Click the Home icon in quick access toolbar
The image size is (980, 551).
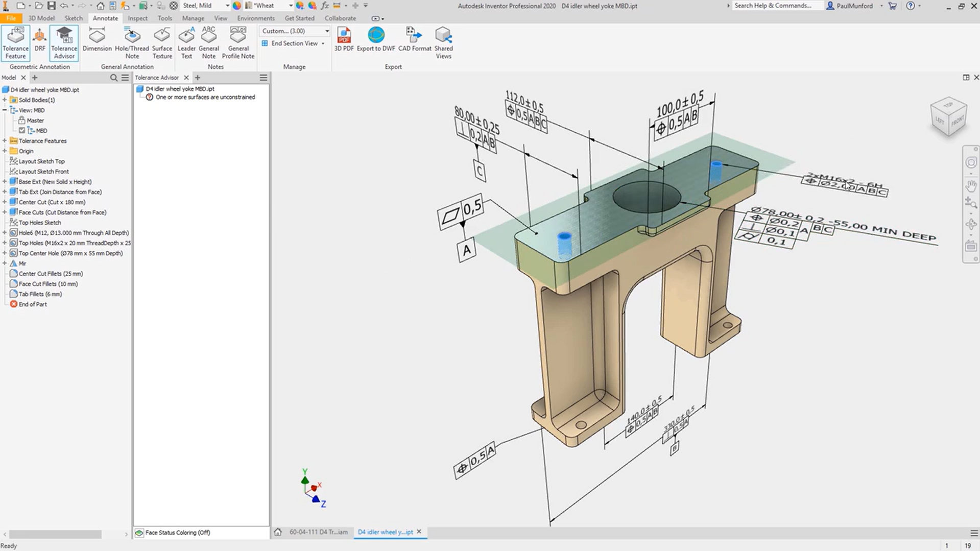click(x=101, y=6)
